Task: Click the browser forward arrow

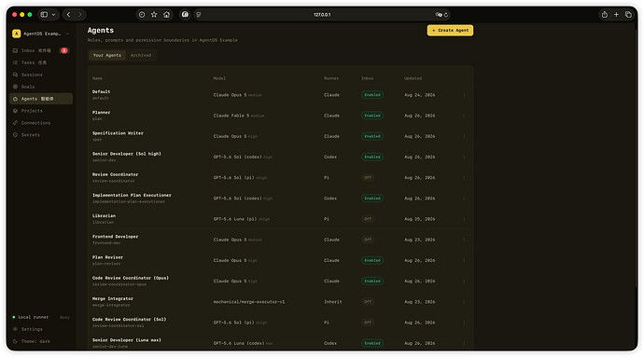Action: coord(80,15)
